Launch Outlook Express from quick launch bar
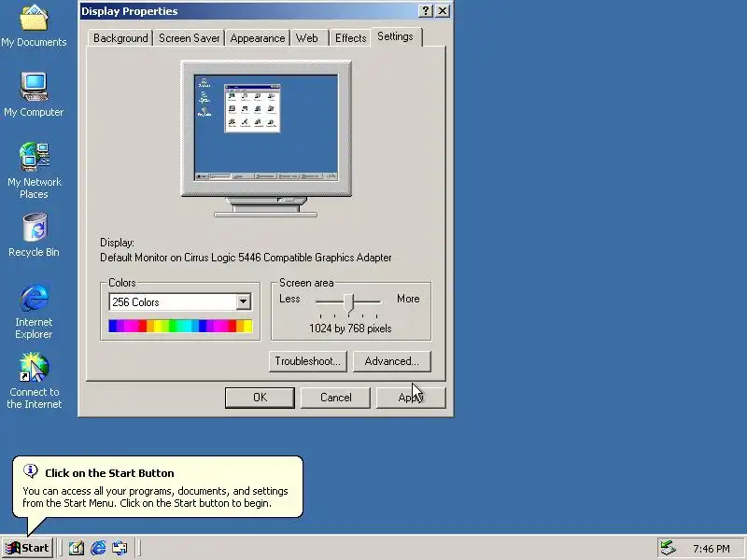The image size is (747, 560). (x=120, y=548)
